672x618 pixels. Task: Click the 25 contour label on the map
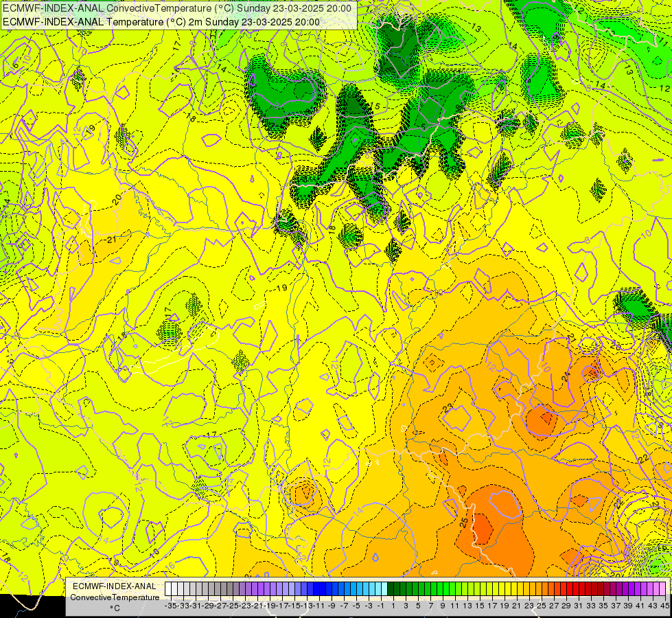pyautogui.click(x=464, y=523)
